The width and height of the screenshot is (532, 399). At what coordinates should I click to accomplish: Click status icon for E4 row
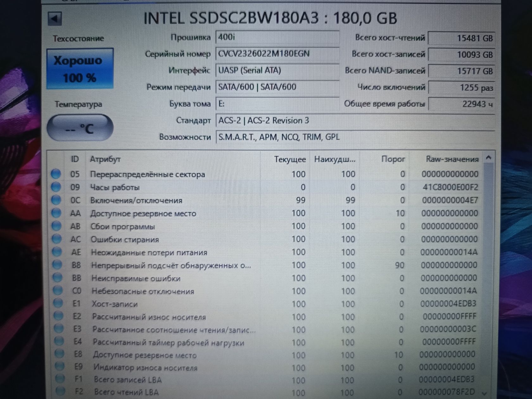pos(59,341)
